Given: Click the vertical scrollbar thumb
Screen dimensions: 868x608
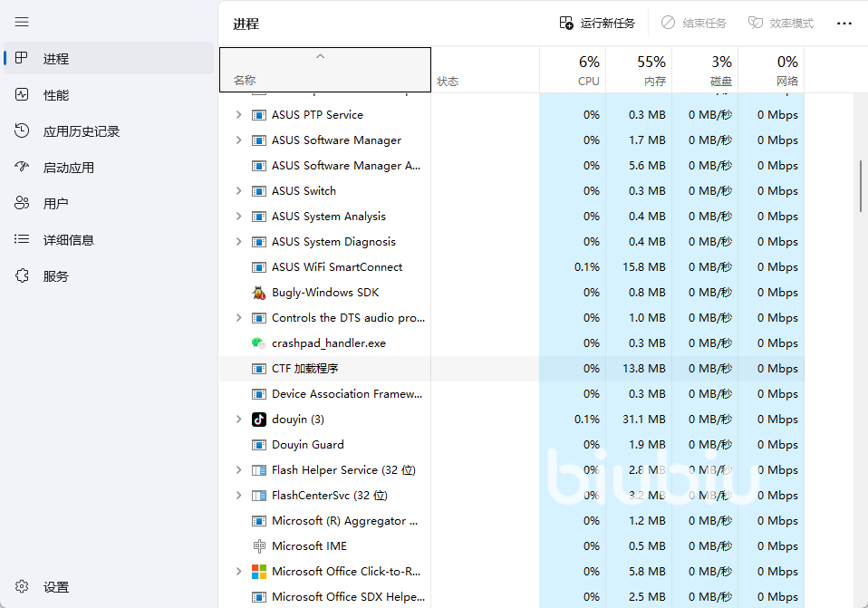Looking at the screenshot, I should click(861, 187).
